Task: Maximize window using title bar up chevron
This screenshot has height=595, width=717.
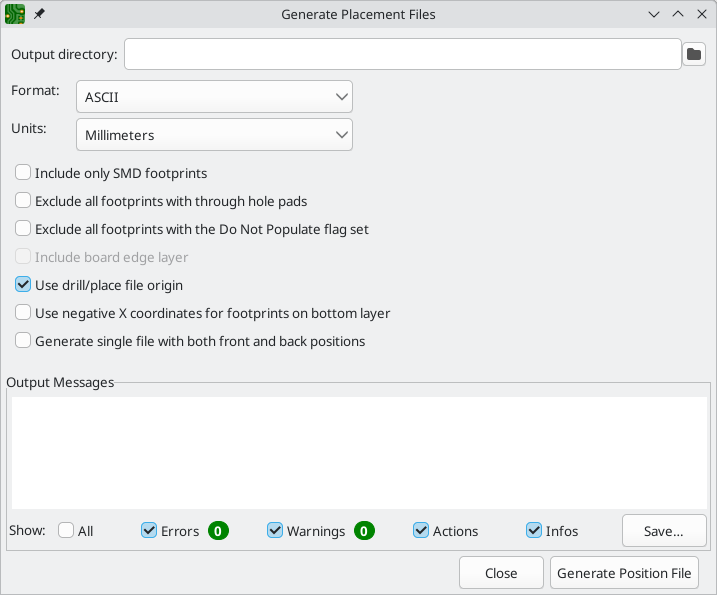Action: (x=678, y=14)
